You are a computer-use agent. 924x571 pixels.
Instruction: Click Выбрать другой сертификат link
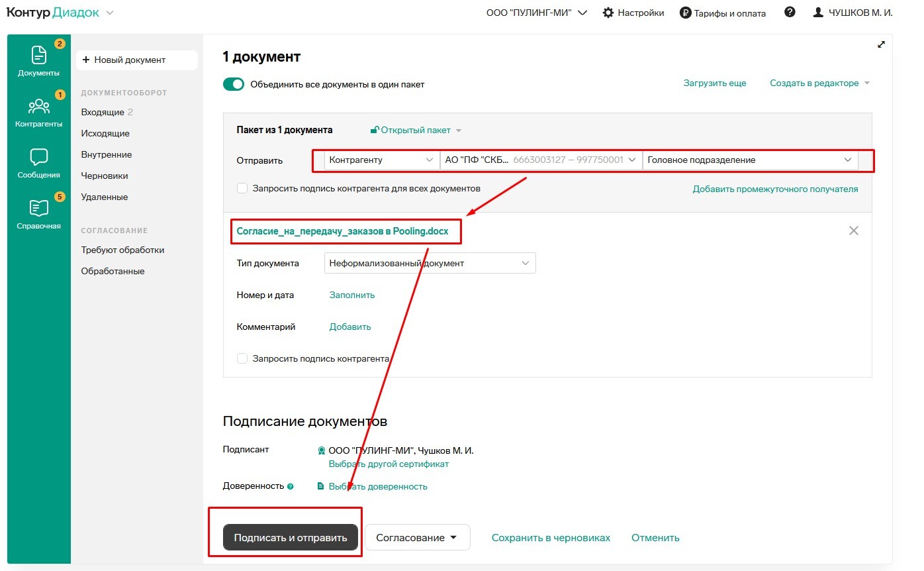(x=389, y=464)
